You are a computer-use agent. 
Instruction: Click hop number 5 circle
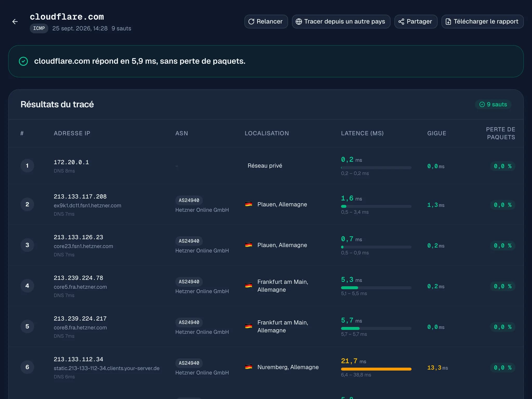(x=27, y=327)
